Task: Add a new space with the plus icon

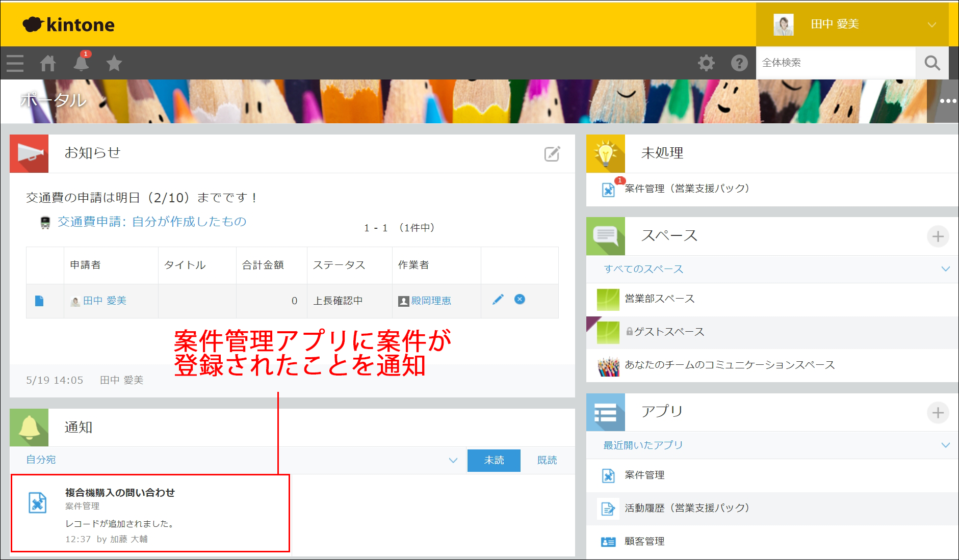Action: pyautogui.click(x=938, y=236)
